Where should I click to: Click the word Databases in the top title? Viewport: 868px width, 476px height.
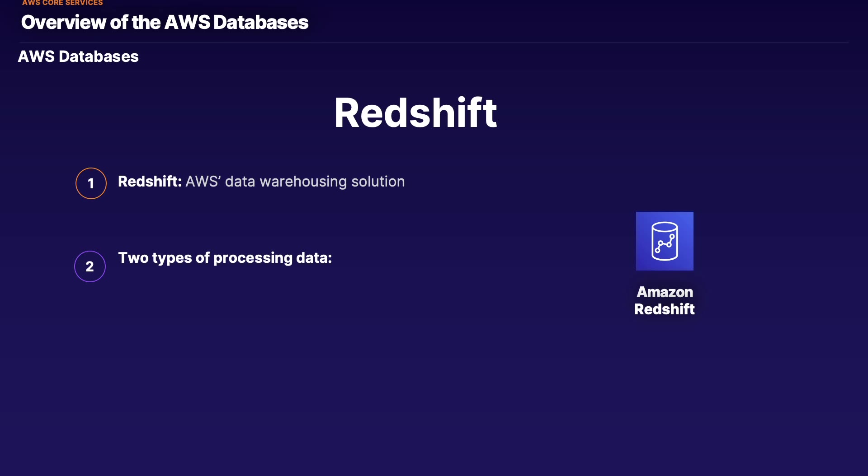point(261,22)
